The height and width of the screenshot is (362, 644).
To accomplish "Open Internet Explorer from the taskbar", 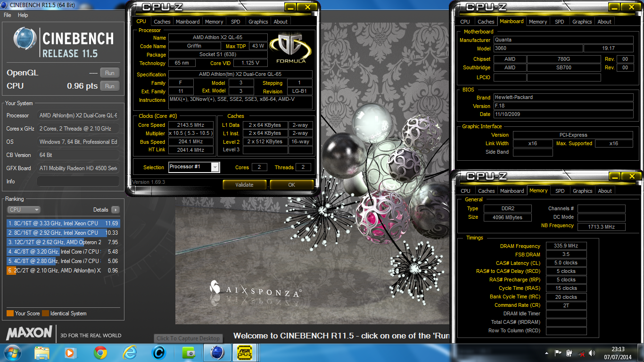I will 129,353.
